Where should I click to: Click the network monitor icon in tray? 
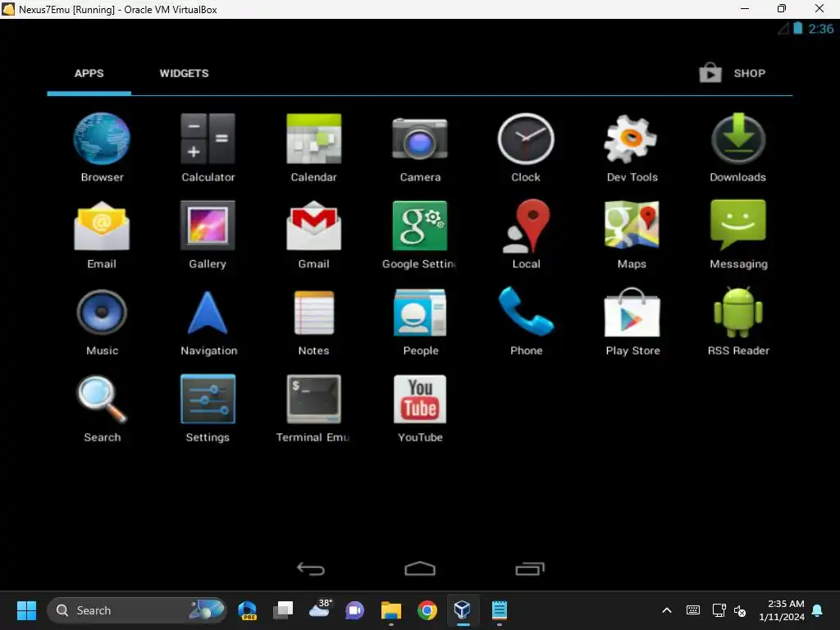point(719,610)
